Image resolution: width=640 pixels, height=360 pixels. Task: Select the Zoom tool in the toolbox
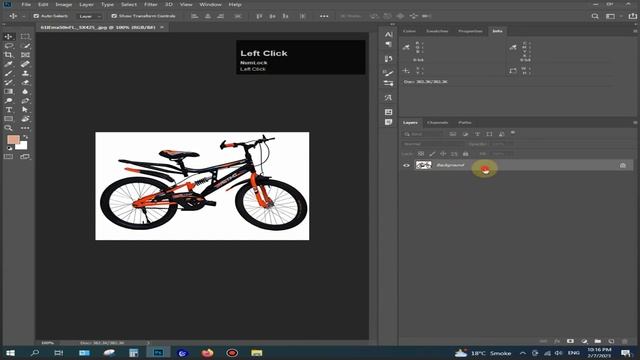pyautogui.click(x=9, y=128)
